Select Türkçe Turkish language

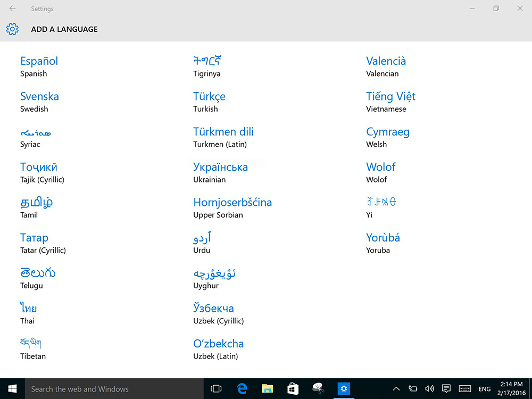tap(209, 102)
